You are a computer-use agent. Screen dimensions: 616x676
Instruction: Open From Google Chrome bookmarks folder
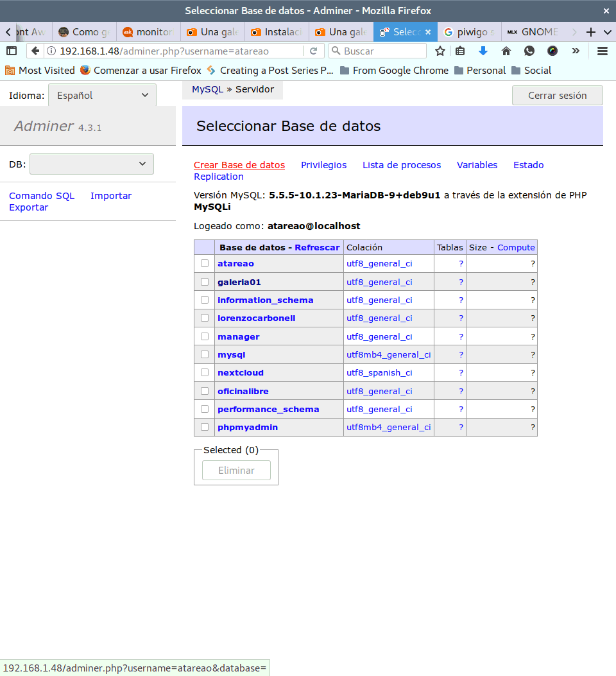click(394, 70)
